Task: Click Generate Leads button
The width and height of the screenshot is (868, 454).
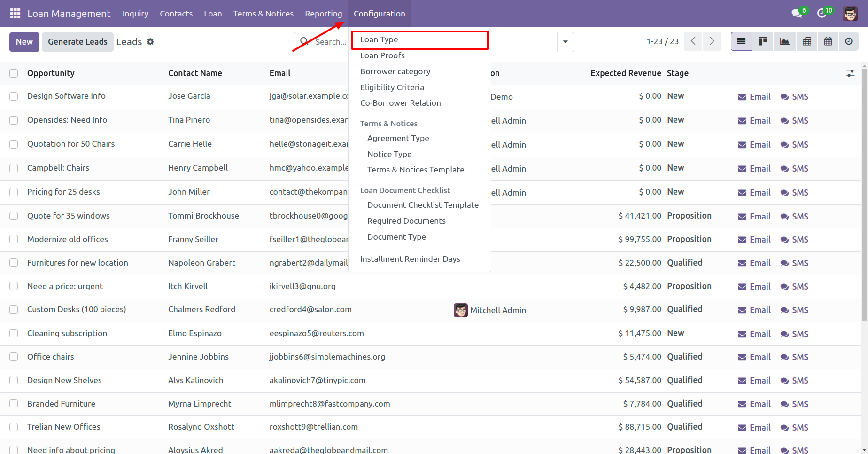Action: tap(77, 42)
